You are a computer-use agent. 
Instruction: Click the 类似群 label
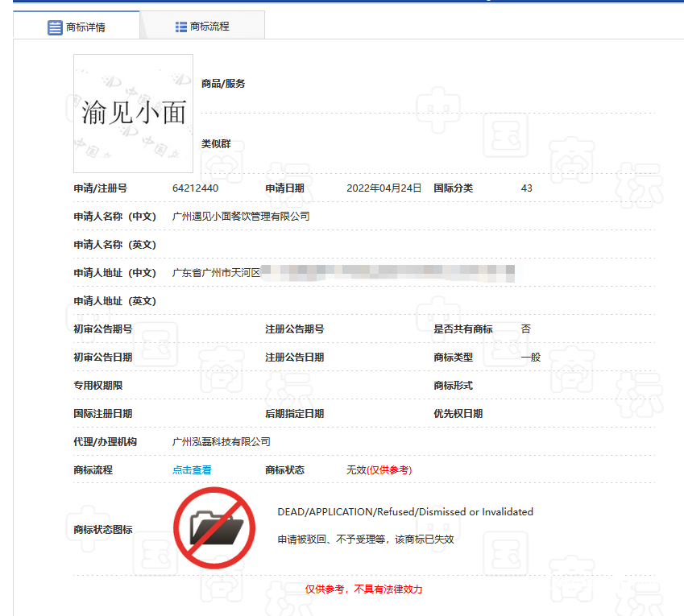tap(216, 144)
